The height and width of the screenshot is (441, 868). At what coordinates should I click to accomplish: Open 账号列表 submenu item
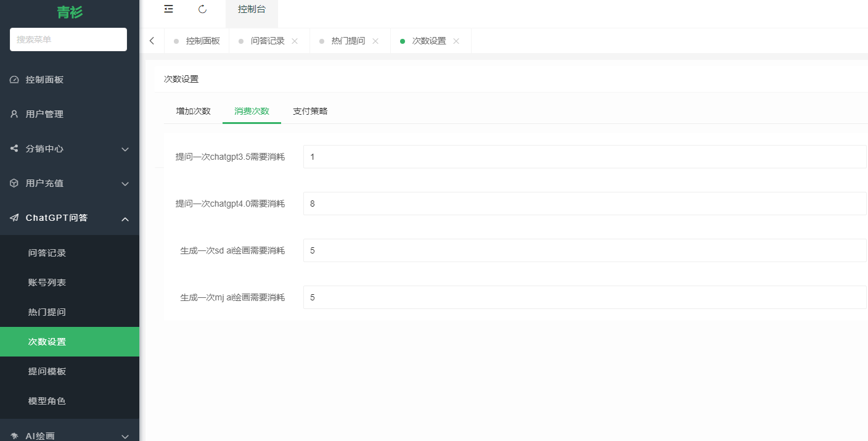click(x=70, y=282)
